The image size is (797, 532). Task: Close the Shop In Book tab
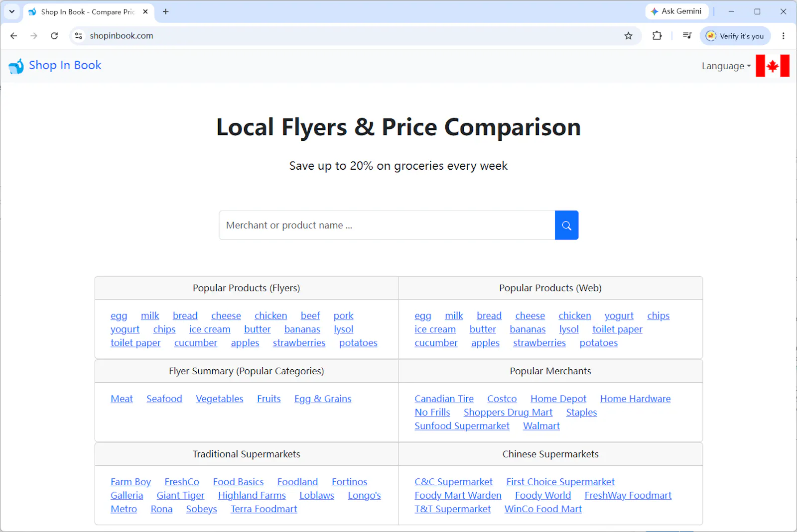[145, 11]
